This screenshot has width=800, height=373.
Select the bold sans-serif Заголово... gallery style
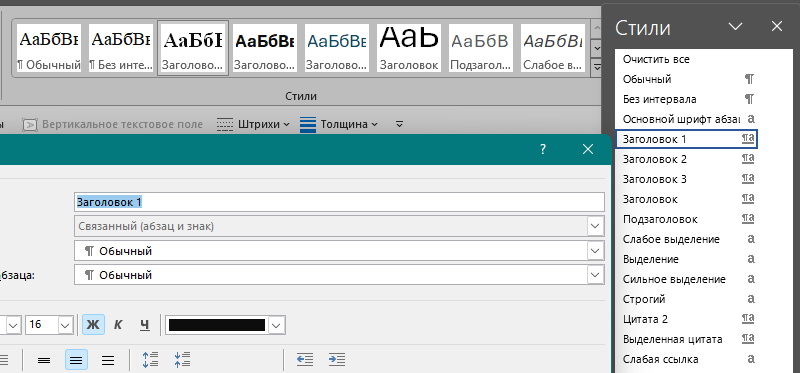click(x=265, y=48)
